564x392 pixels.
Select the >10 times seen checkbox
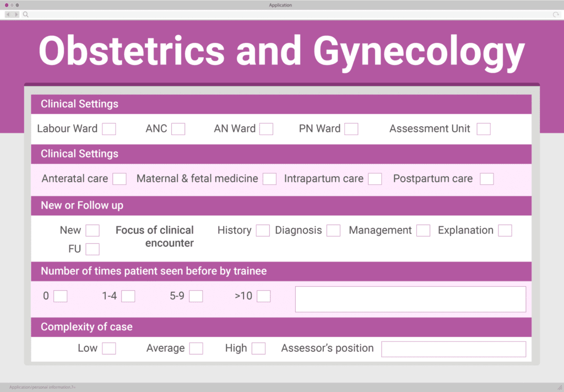point(264,296)
